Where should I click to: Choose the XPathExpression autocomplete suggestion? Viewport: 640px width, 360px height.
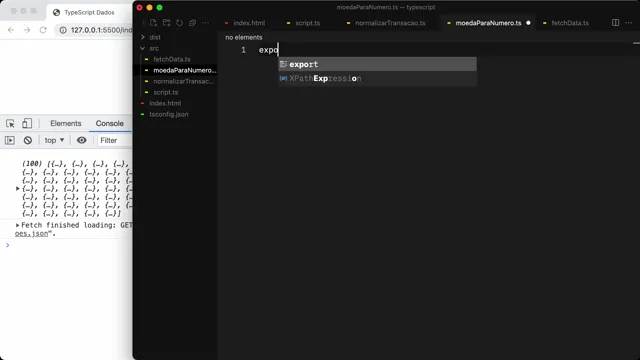tap(377, 78)
